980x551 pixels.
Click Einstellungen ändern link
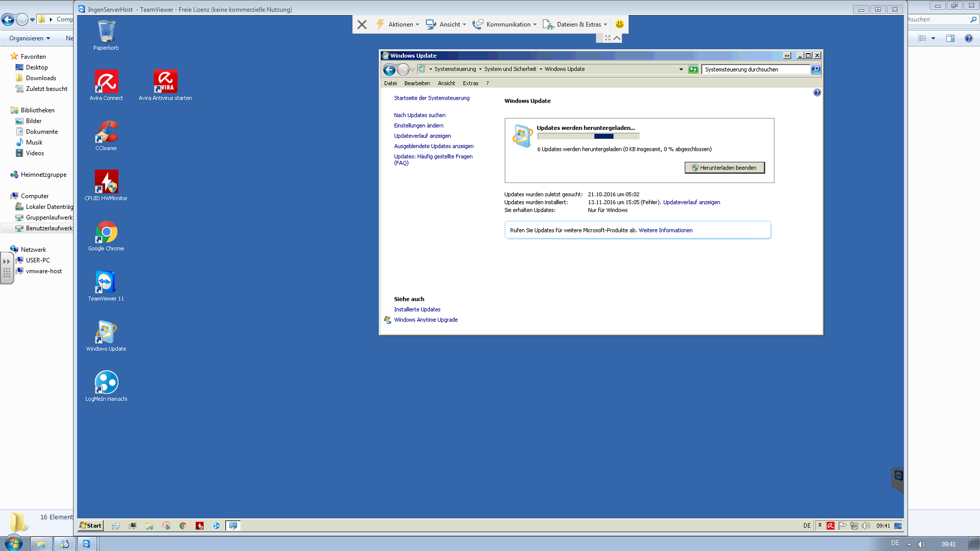pyautogui.click(x=418, y=126)
